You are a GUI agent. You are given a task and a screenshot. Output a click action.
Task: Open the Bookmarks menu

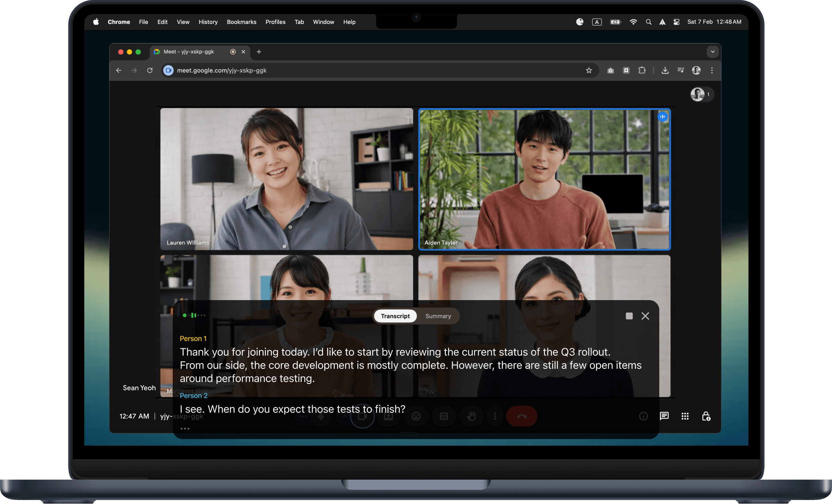(x=241, y=22)
